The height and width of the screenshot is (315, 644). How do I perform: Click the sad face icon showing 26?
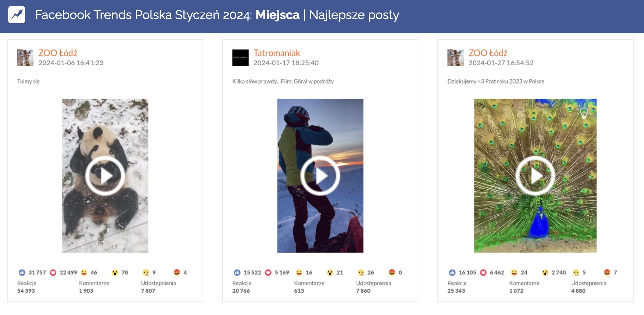361,272
